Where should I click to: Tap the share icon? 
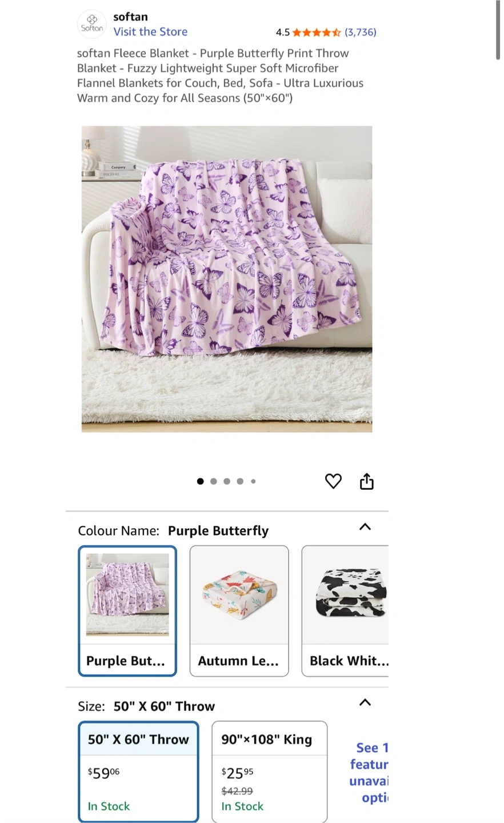point(367,482)
